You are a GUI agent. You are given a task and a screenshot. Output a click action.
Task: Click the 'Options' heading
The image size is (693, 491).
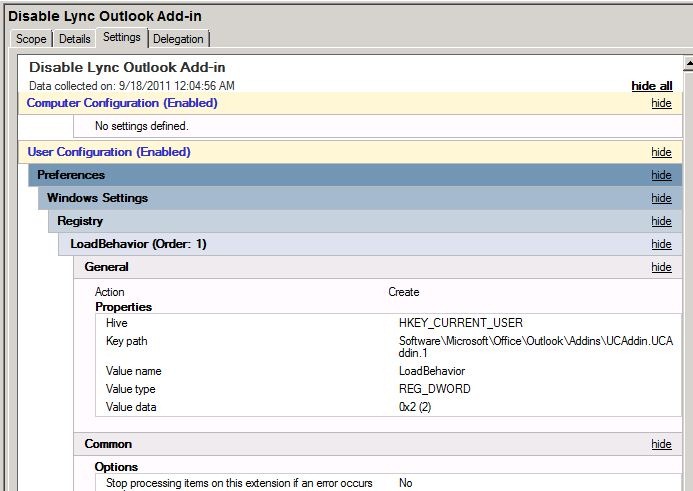[x=116, y=467]
